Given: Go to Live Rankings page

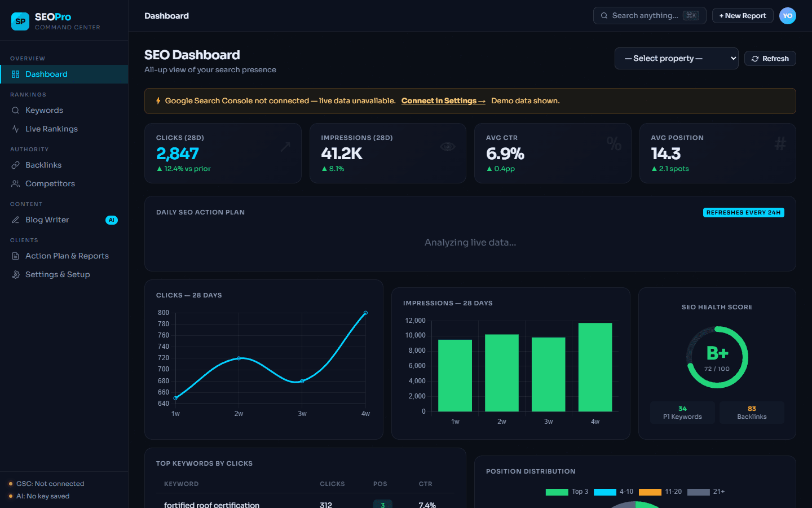Looking at the screenshot, I should 64,129.
